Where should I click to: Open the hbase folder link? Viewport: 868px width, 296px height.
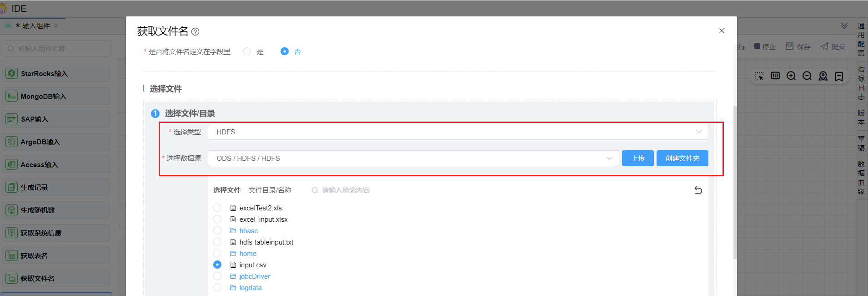tap(249, 231)
